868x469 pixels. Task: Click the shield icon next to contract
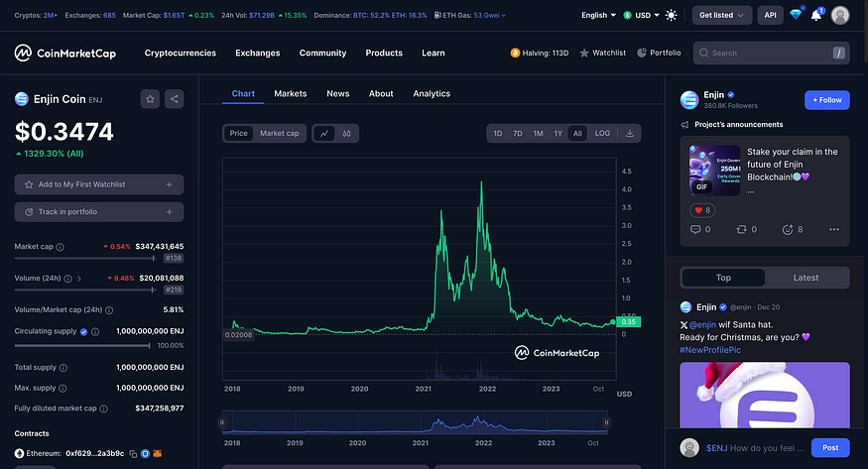coord(145,453)
